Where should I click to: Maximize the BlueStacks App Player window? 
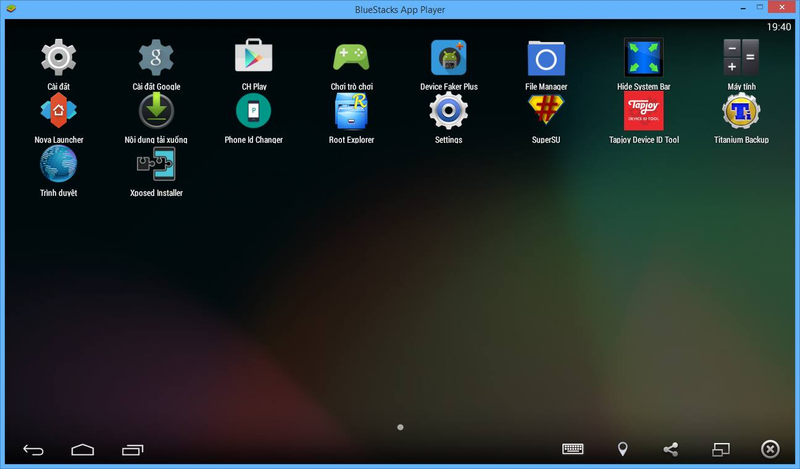(760, 7)
